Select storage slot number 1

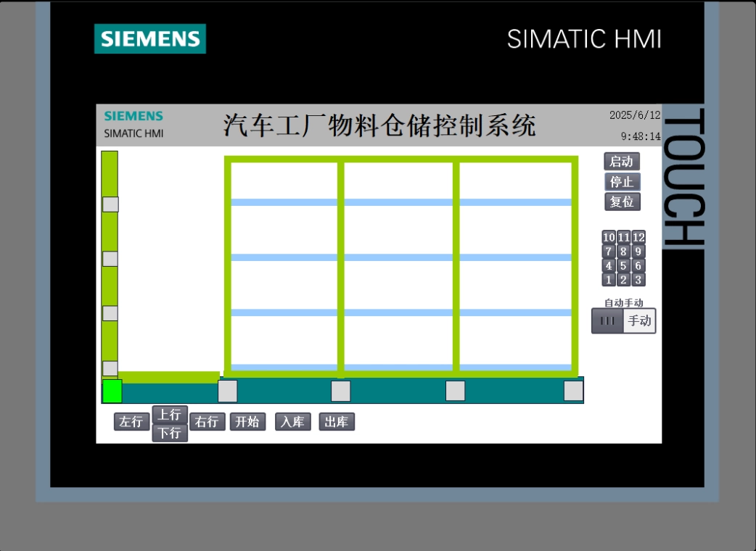(x=609, y=279)
